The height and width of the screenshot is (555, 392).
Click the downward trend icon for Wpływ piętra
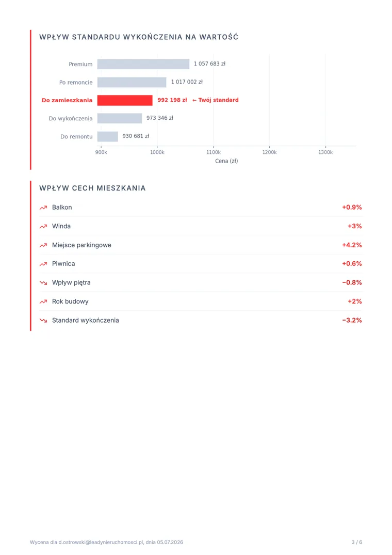point(43,283)
